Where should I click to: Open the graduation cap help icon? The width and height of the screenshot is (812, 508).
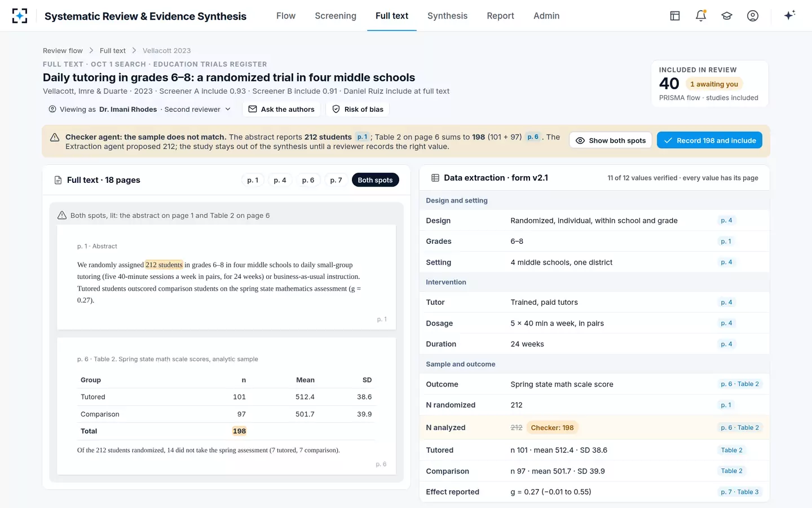point(727,16)
